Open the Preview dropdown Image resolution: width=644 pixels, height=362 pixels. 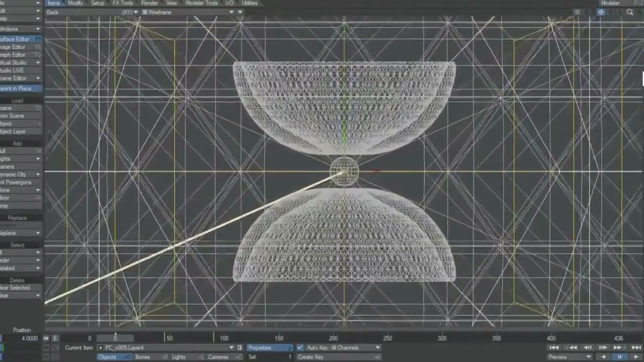(570, 357)
